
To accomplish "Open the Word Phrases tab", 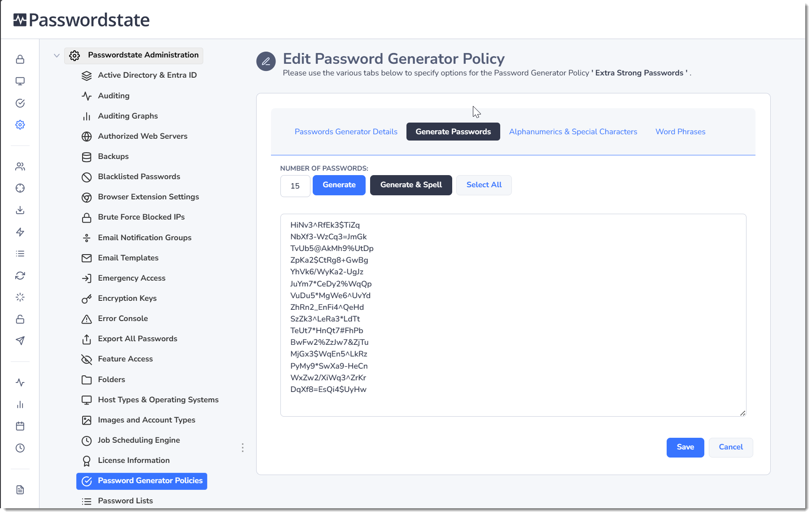I will 680,132.
